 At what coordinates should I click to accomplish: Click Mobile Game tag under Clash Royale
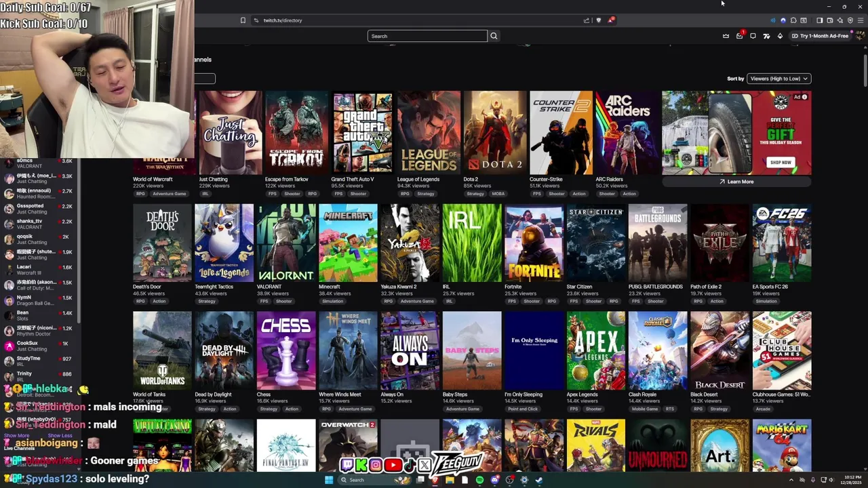click(645, 409)
